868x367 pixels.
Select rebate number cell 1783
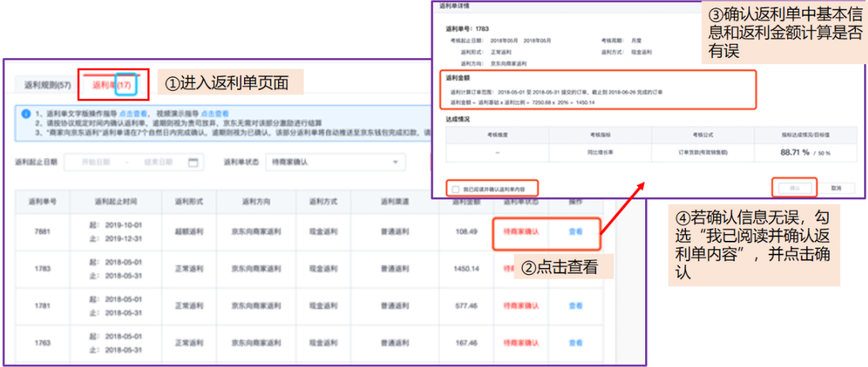[x=42, y=269]
